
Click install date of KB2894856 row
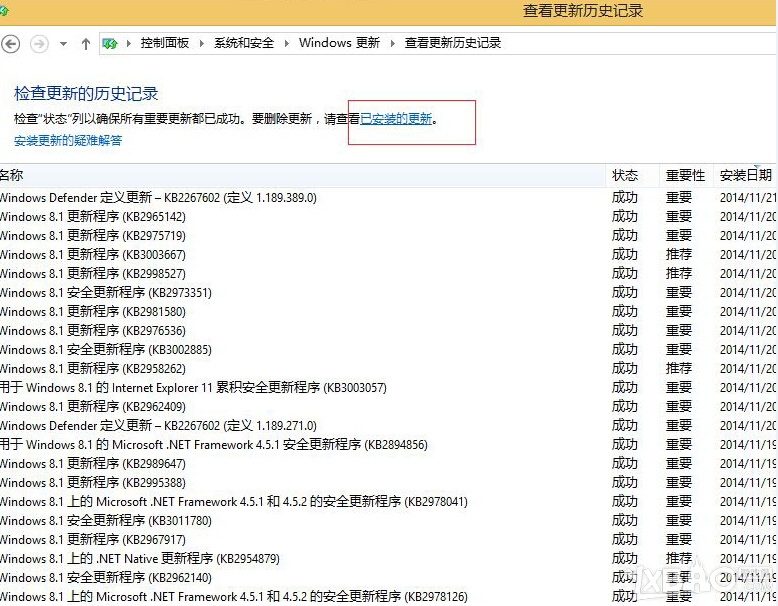pyautogui.click(x=748, y=445)
